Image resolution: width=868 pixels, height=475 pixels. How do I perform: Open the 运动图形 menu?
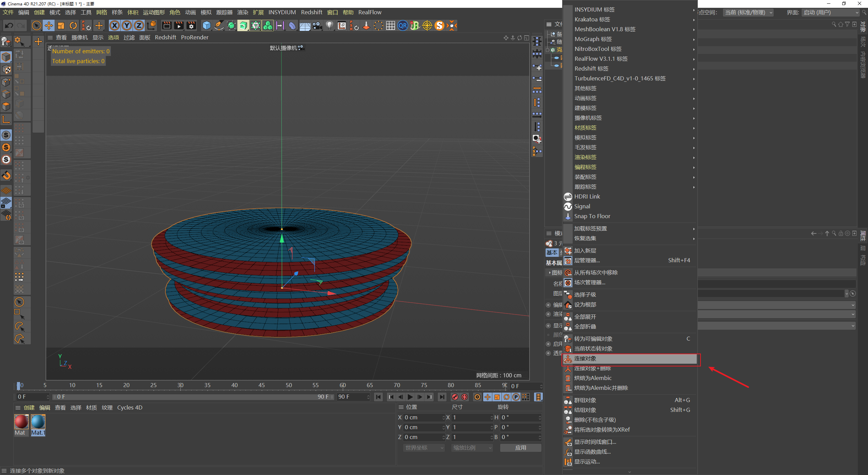pos(154,13)
